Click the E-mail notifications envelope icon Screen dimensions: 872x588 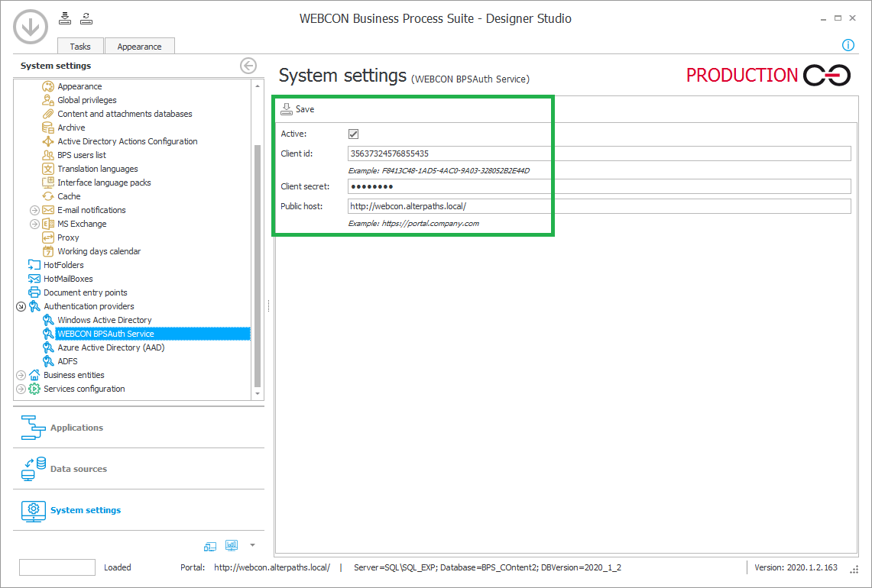pyautogui.click(x=48, y=210)
